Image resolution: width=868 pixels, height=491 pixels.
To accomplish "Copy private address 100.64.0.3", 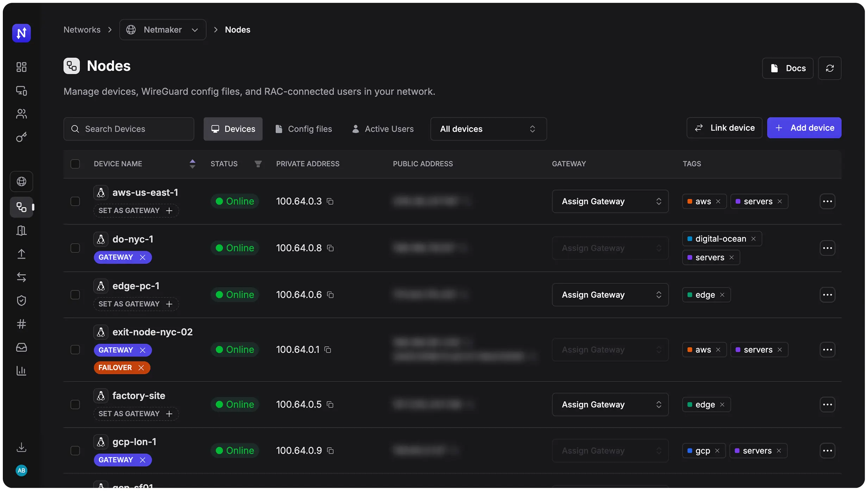I will [x=330, y=201].
